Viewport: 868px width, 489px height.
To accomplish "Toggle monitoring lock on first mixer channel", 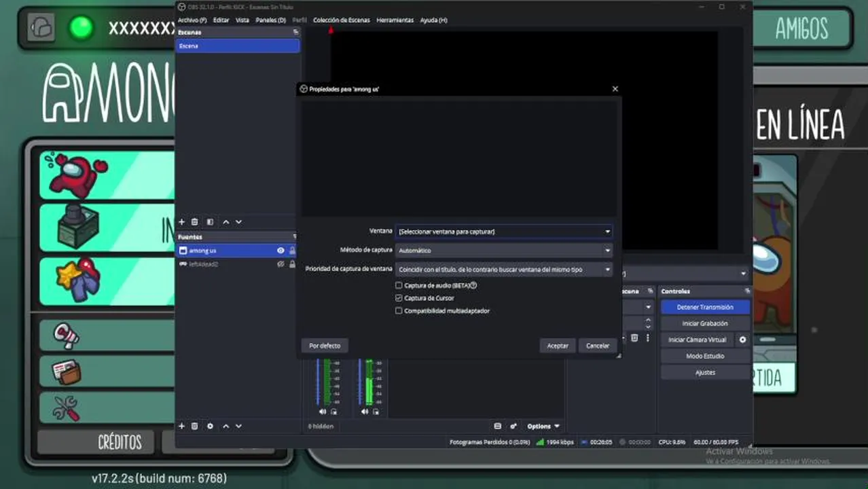I will 333,412.
